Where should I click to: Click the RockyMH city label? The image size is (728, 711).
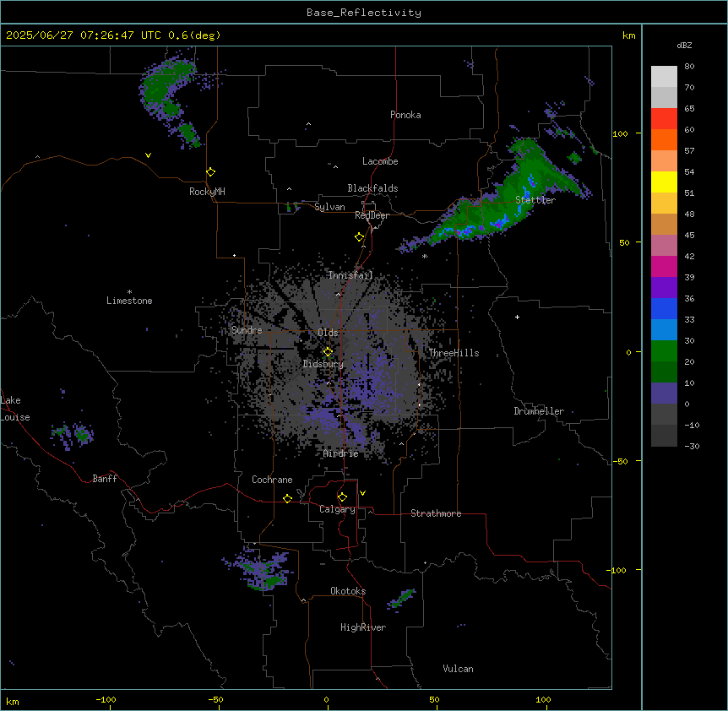click(x=207, y=192)
